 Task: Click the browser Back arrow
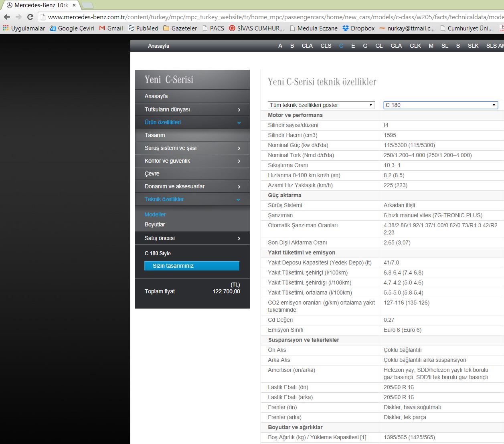click(7, 17)
